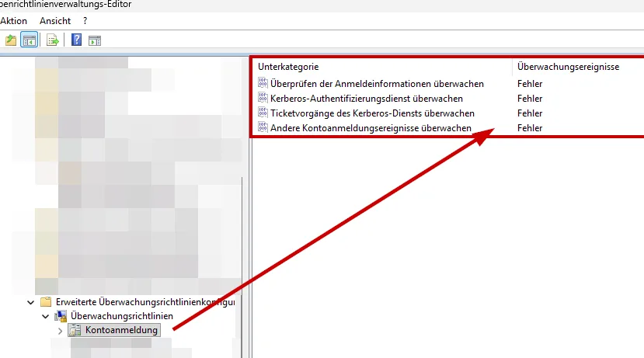Toggle the Show/Hide Console Tree button
Image resolution: width=644 pixels, height=358 pixels.
[x=29, y=40]
